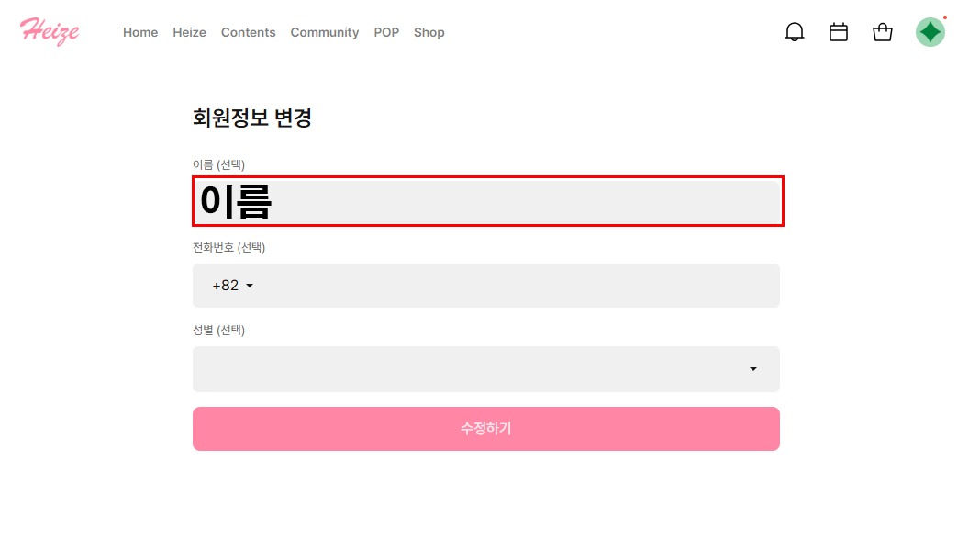
Task: Click the phone number input area
Action: click(x=514, y=286)
